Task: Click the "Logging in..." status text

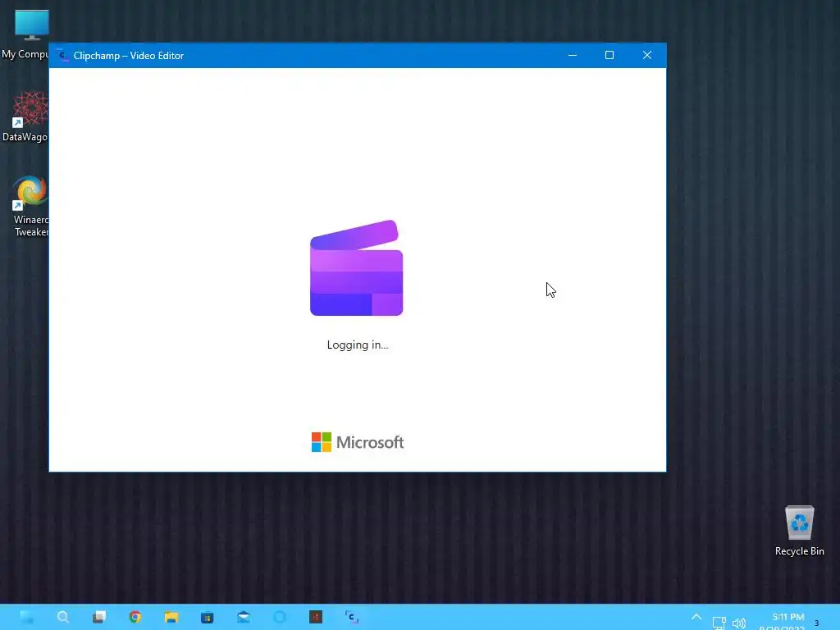Action: [358, 345]
